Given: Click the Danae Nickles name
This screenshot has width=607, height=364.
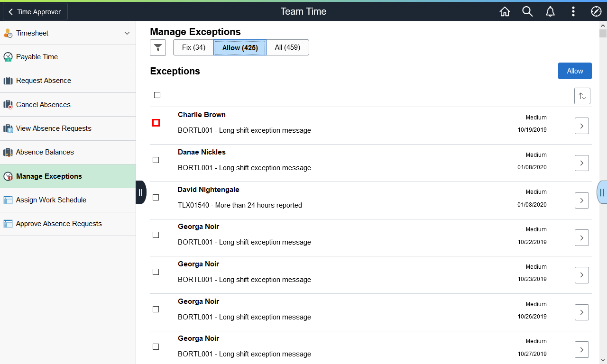Looking at the screenshot, I should tap(202, 152).
